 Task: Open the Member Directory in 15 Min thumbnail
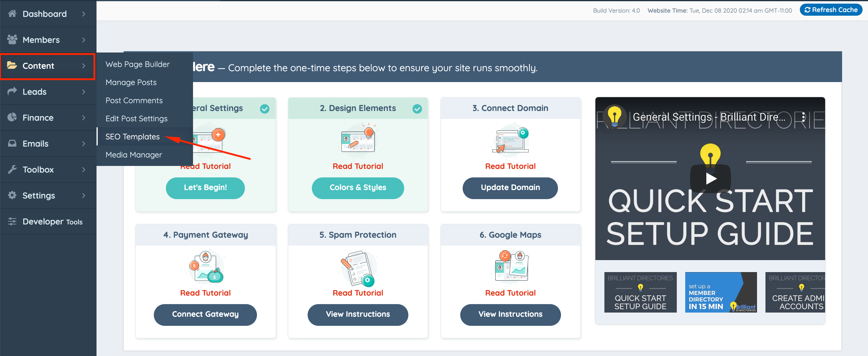(721, 292)
